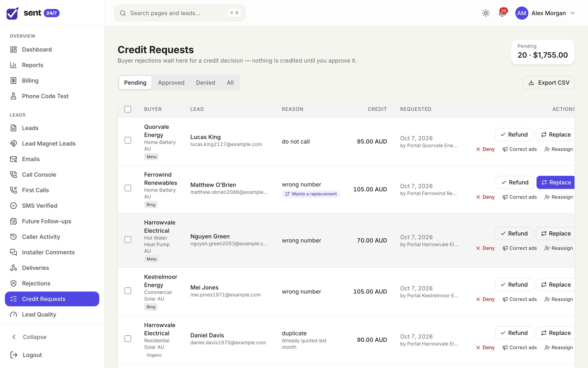The width and height of the screenshot is (588, 368).
Task: Click the sent 24/7 logo icon
Action: tap(12, 13)
